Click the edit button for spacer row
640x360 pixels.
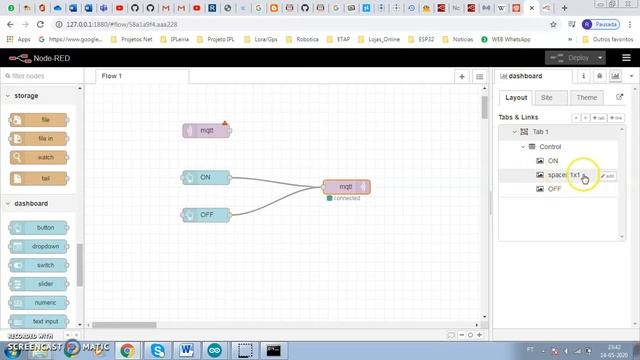tap(607, 176)
